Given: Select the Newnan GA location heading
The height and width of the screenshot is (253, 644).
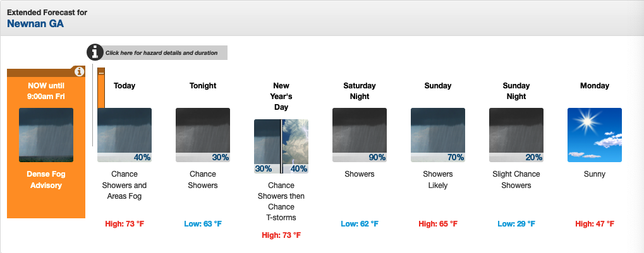Looking at the screenshot, I should coord(35,24).
